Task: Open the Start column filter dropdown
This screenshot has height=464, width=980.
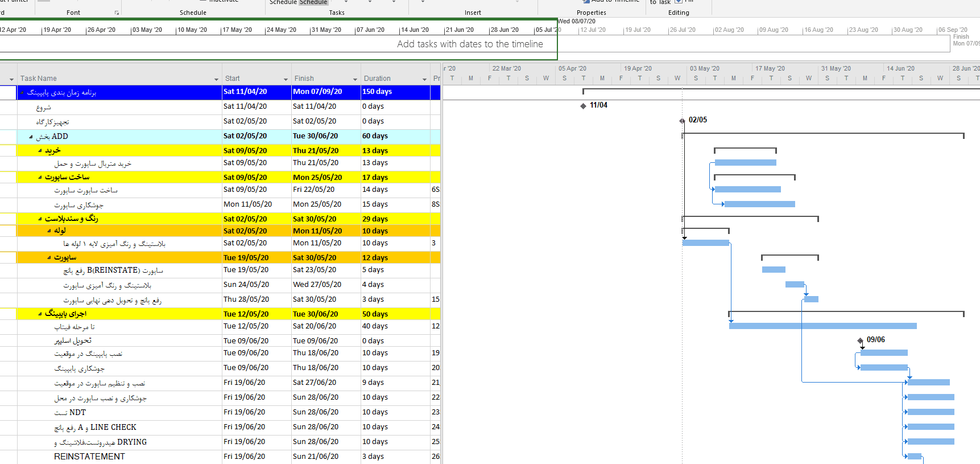Action: (x=286, y=79)
